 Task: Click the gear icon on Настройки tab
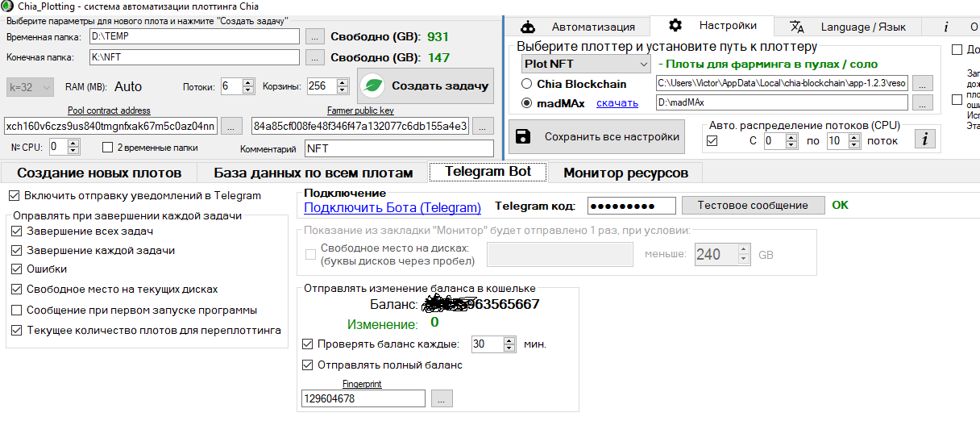pos(675,26)
